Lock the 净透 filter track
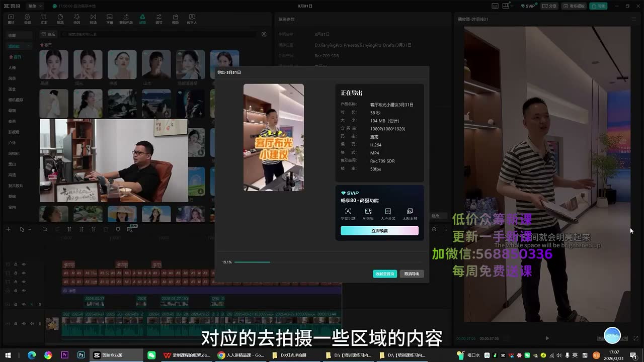644x362 pixels. 16,291
